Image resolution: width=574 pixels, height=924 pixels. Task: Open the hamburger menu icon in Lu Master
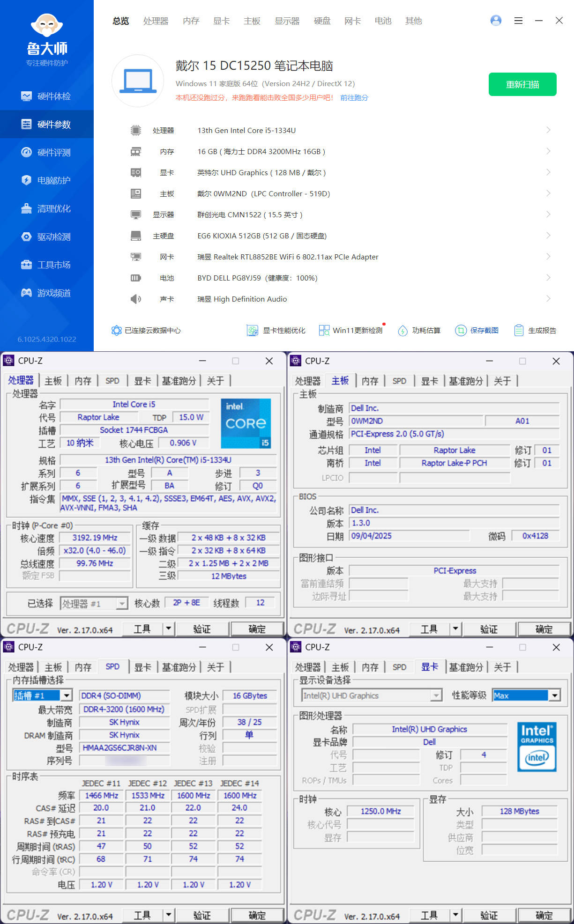pos(518,21)
